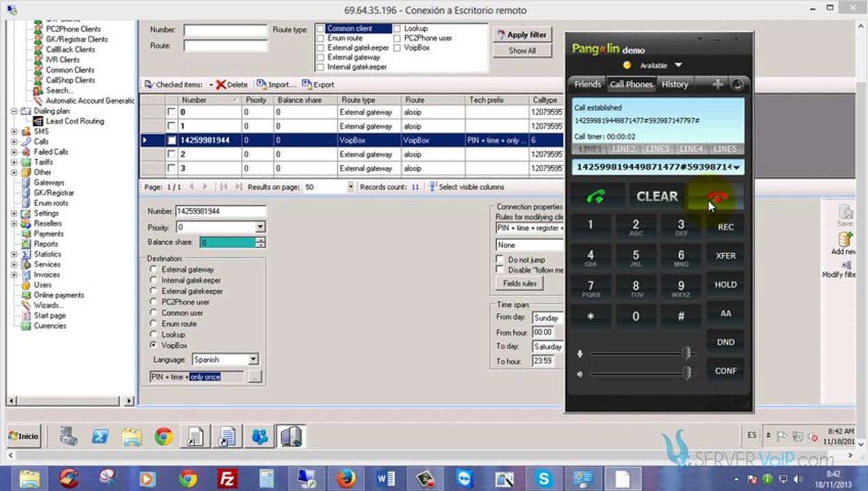Click the Inicio start button
868x491 pixels.
[24, 436]
